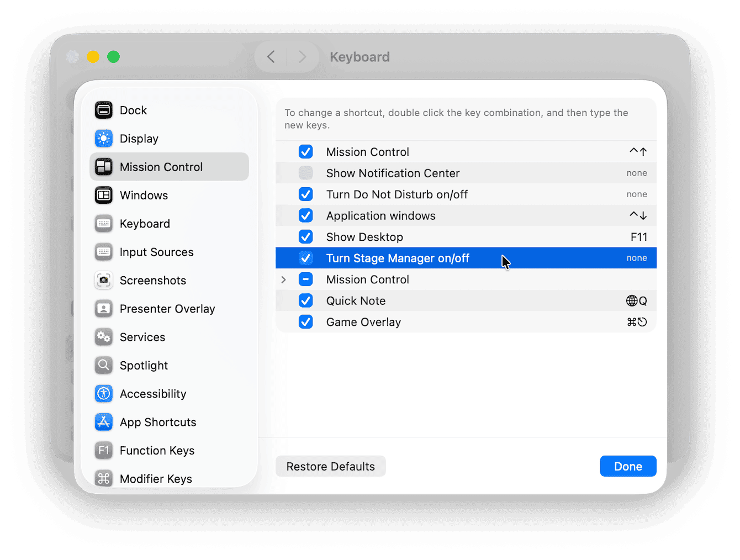Click the Restore Defaults button
740x560 pixels.
point(330,466)
